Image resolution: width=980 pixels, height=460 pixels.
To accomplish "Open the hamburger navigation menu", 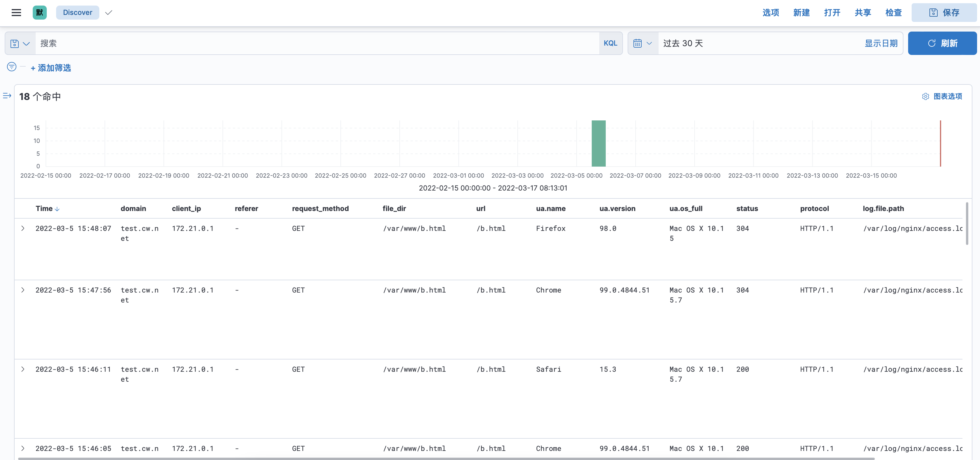I will pyautogui.click(x=16, y=13).
